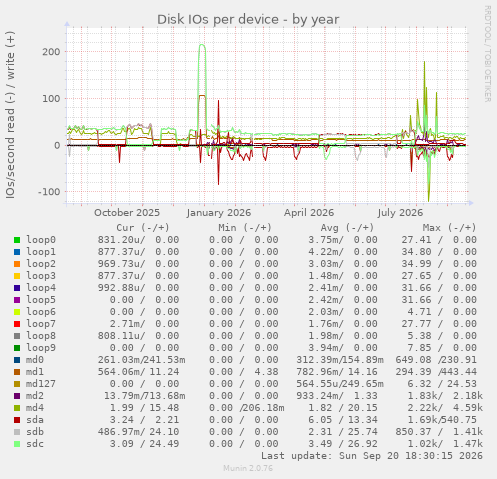Click the sda legend label
This screenshot has height=479, width=497.
(35, 420)
